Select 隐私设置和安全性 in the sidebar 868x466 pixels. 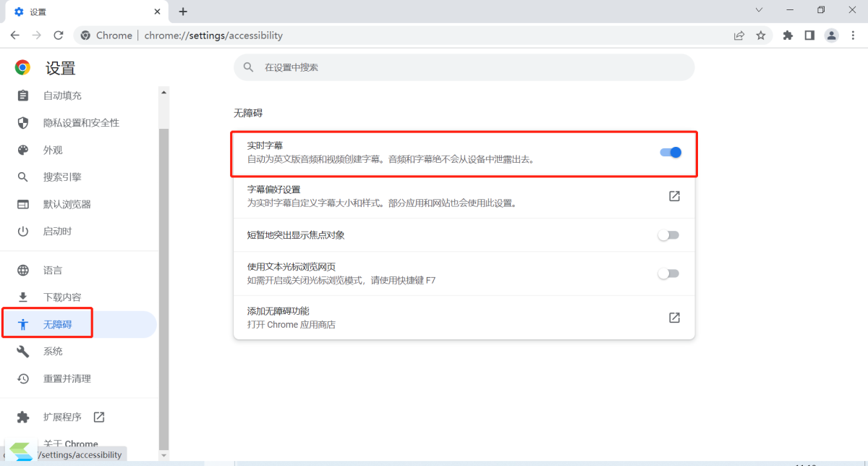(x=81, y=123)
